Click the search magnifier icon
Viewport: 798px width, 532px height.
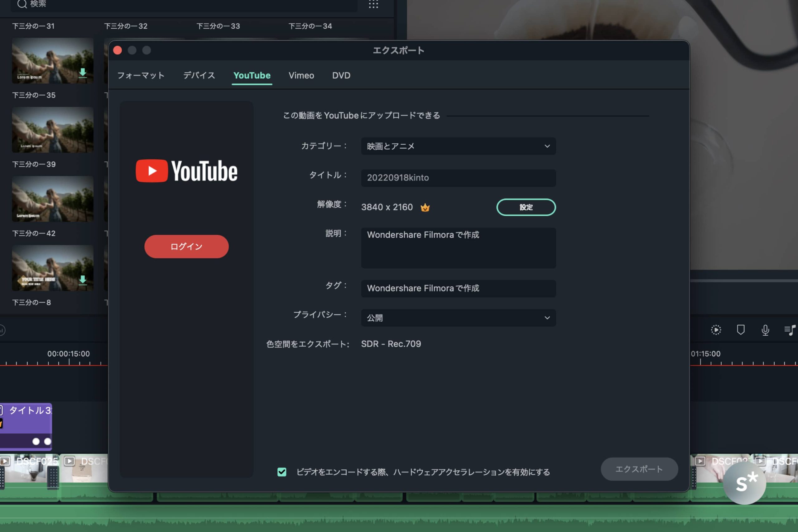[x=22, y=4]
